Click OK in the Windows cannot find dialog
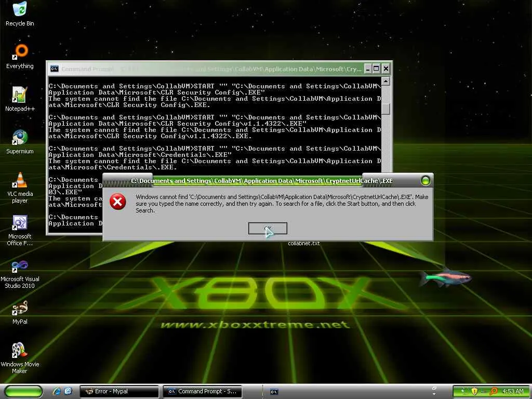 click(x=268, y=229)
